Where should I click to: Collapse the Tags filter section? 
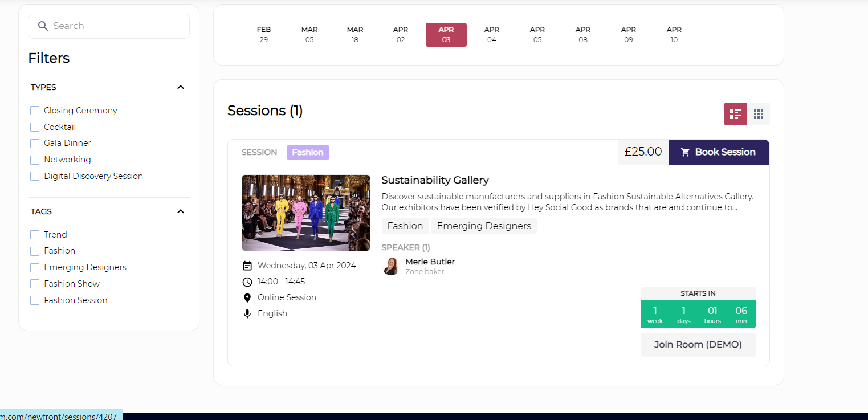181,211
